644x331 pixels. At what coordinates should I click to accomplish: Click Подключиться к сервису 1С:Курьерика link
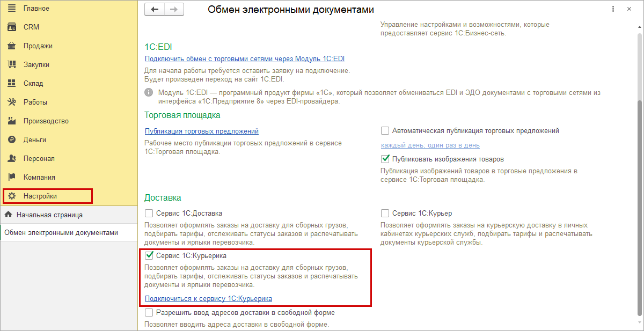point(208,298)
